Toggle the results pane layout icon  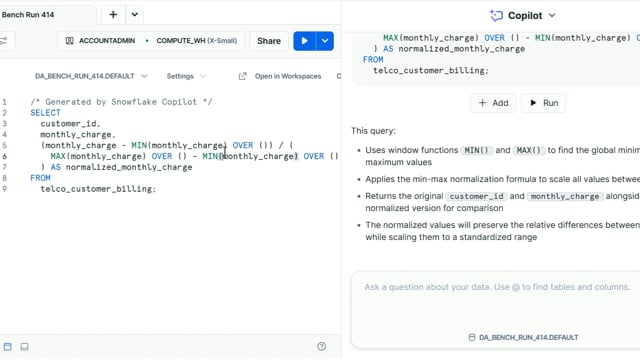(8, 347)
